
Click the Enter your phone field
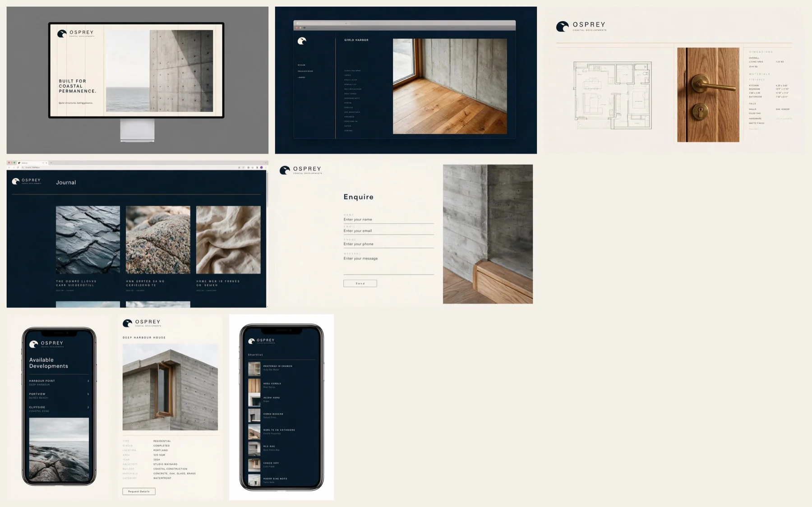[x=388, y=244]
